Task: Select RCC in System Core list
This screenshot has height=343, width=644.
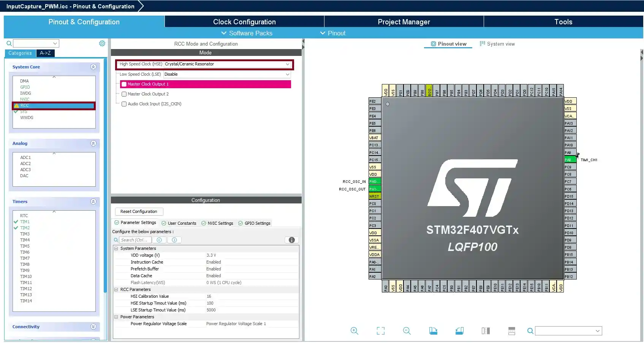Action: (x=54, y=106)
